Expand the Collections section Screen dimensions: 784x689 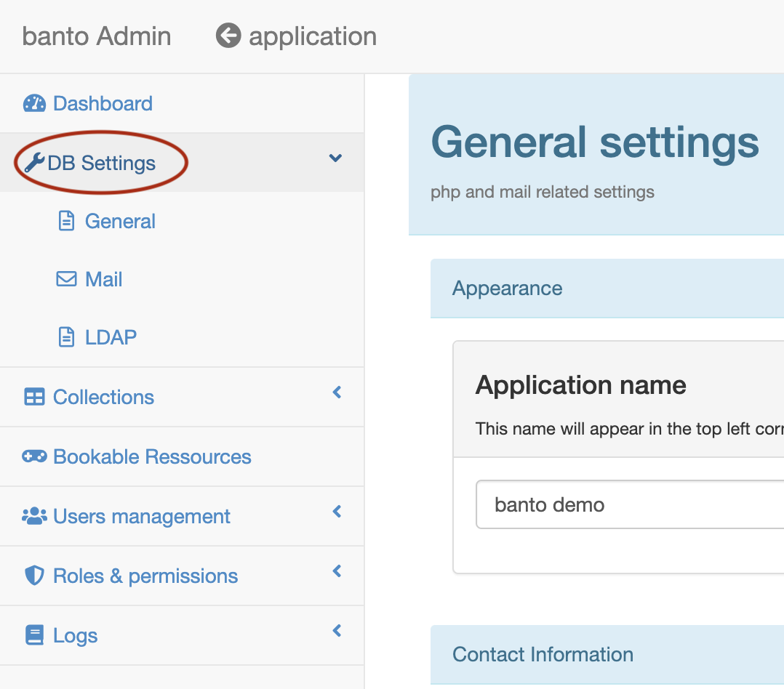336,392
